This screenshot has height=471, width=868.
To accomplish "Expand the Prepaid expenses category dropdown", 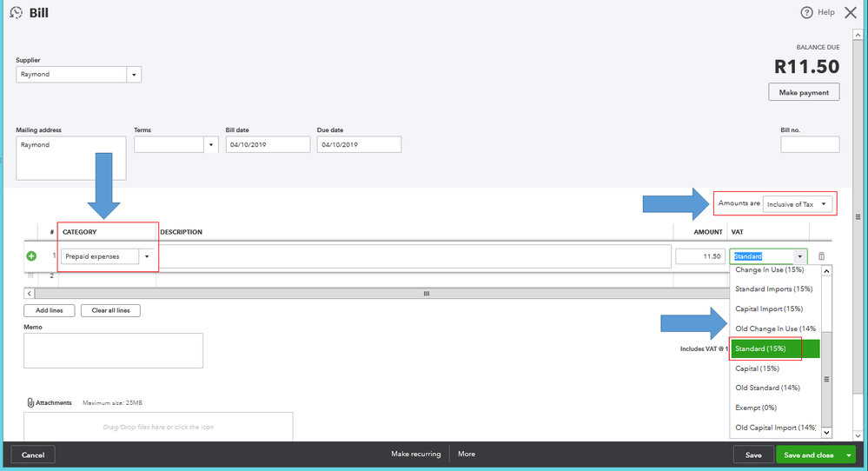I will (x=147, y=256).
